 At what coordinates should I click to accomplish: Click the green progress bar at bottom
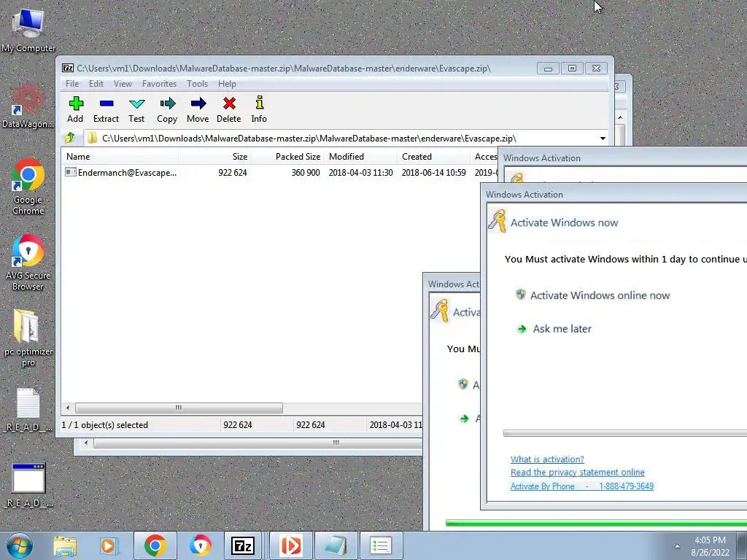click(596, 524)
